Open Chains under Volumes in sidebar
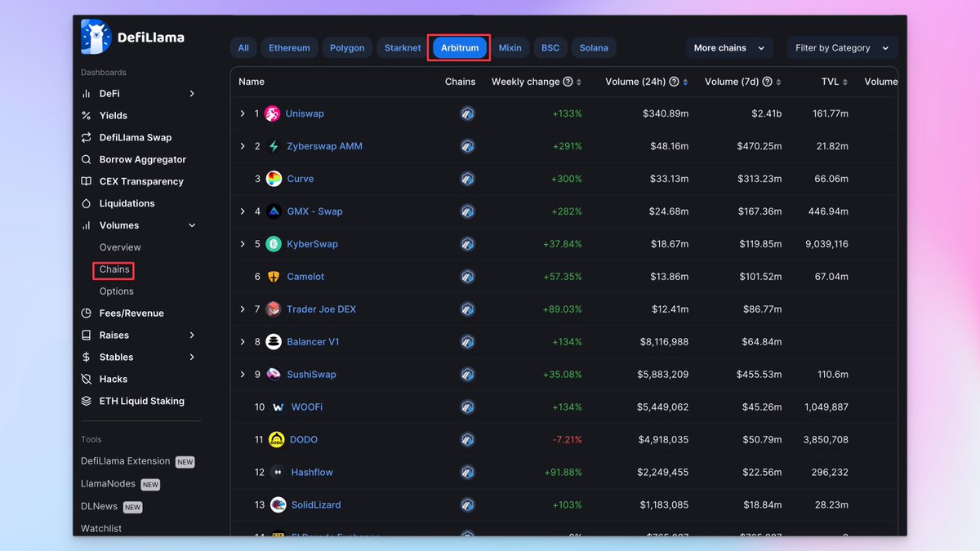 click(x=114, y=269)
